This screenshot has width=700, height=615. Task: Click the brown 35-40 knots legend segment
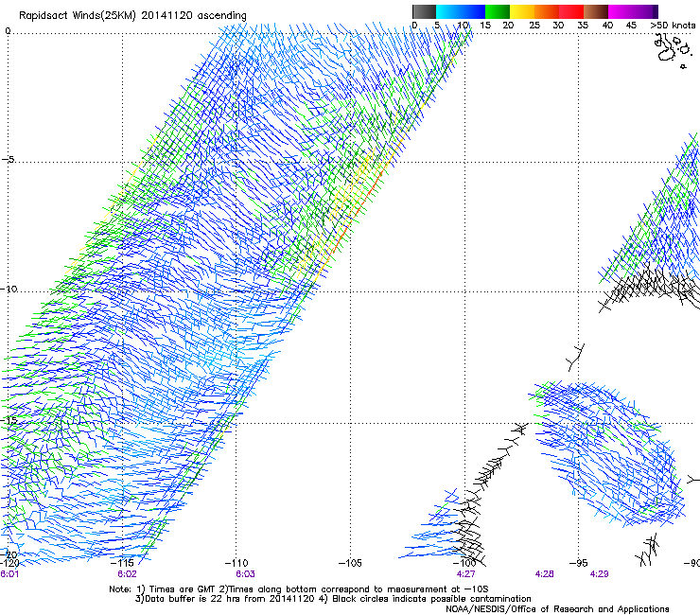click(x=596, y=11)
